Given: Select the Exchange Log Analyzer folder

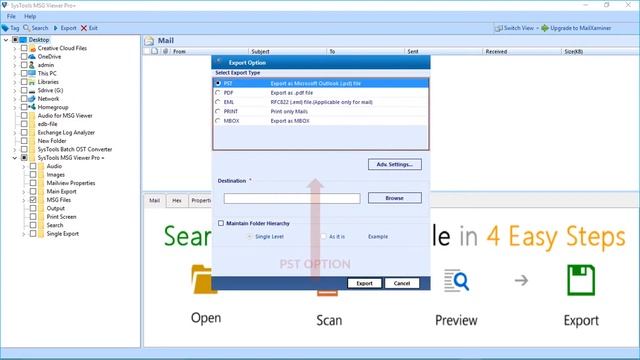Looking at the screenshot, I should 66,133.
